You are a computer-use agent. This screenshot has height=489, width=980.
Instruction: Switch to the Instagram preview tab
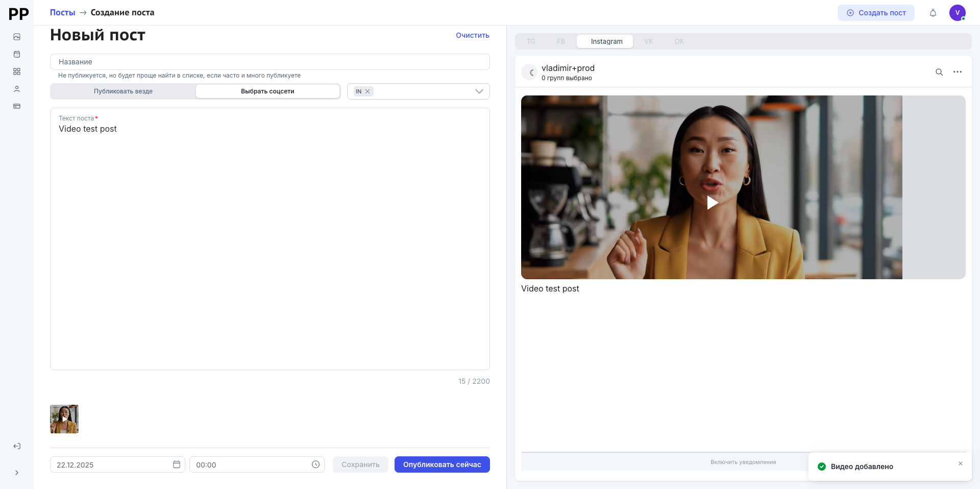[606, 41]
